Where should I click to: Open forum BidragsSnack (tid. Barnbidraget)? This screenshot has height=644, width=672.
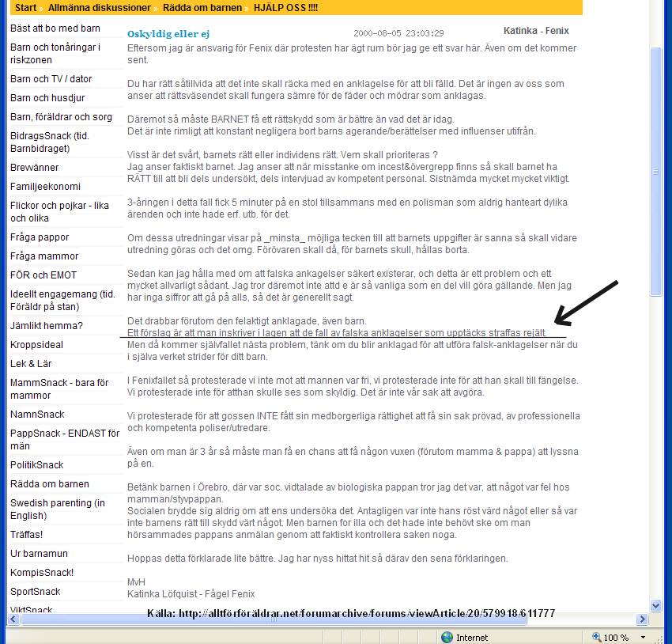pyautogui.click(x=50, y=142)
